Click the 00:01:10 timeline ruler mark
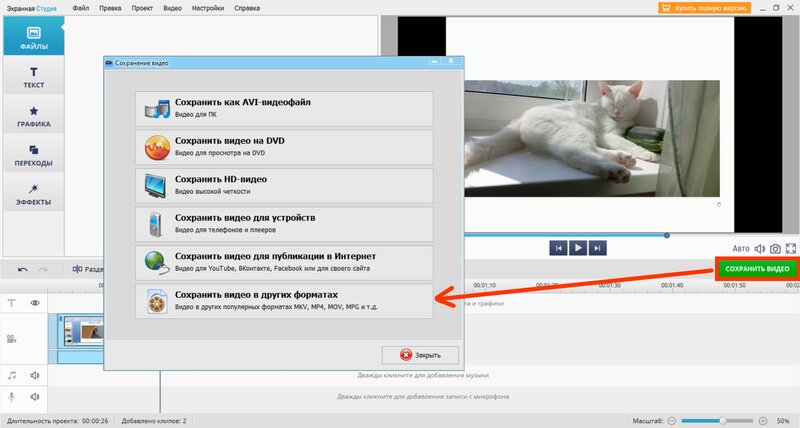800x428 pixels. coord(484,286)
